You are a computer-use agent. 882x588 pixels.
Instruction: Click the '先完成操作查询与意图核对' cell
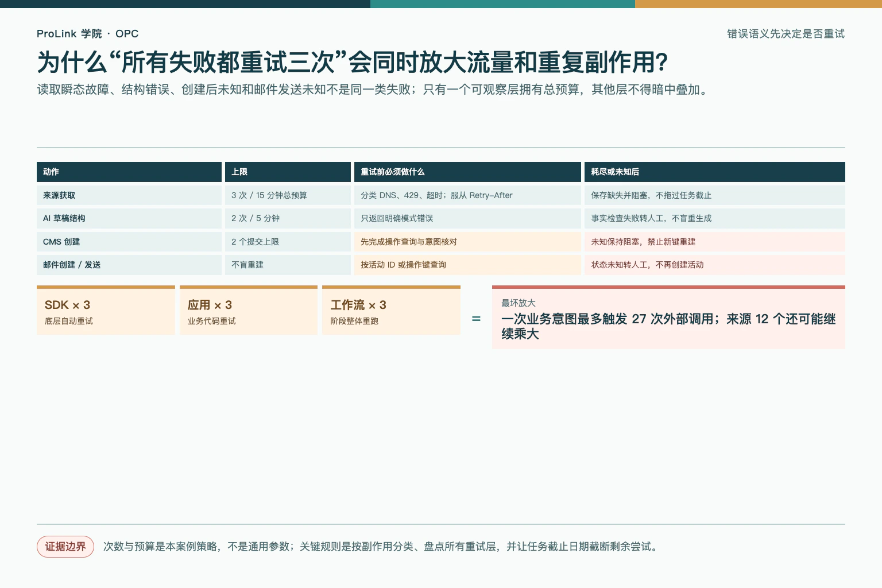[467, 242]
